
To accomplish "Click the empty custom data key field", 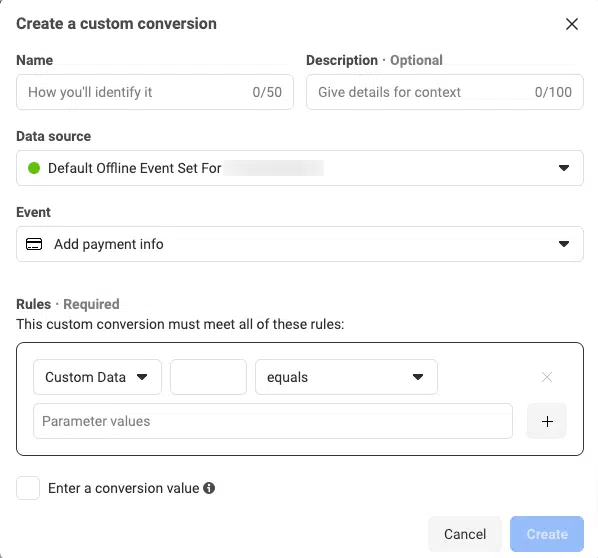I will pyautogui.click(x=208, y=377).
